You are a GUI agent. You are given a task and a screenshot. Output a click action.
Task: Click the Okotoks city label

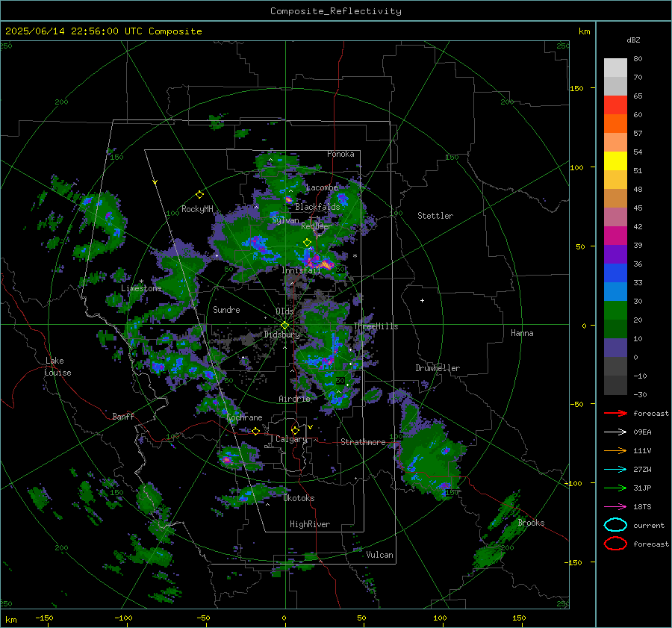(299, 498)
